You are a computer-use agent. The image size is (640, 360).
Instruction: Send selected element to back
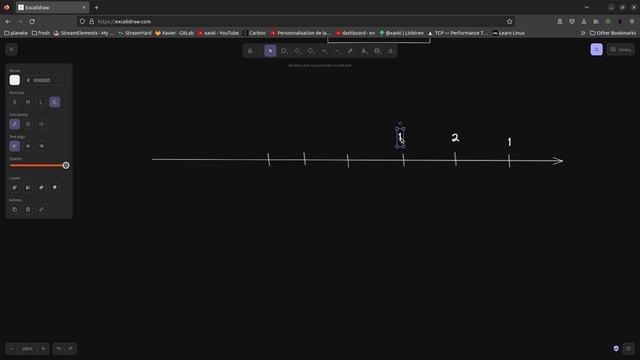coord(15,187)
